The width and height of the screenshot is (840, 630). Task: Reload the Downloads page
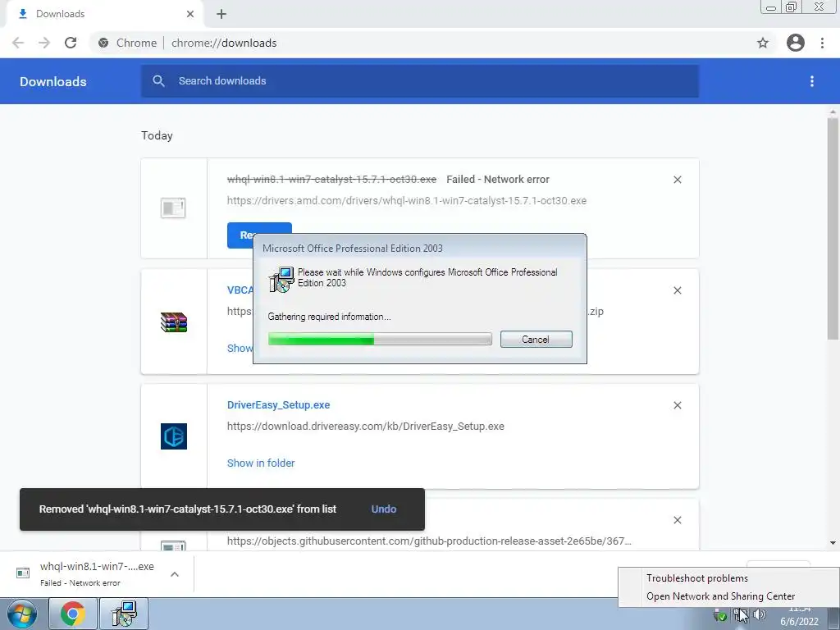(71, 43)
